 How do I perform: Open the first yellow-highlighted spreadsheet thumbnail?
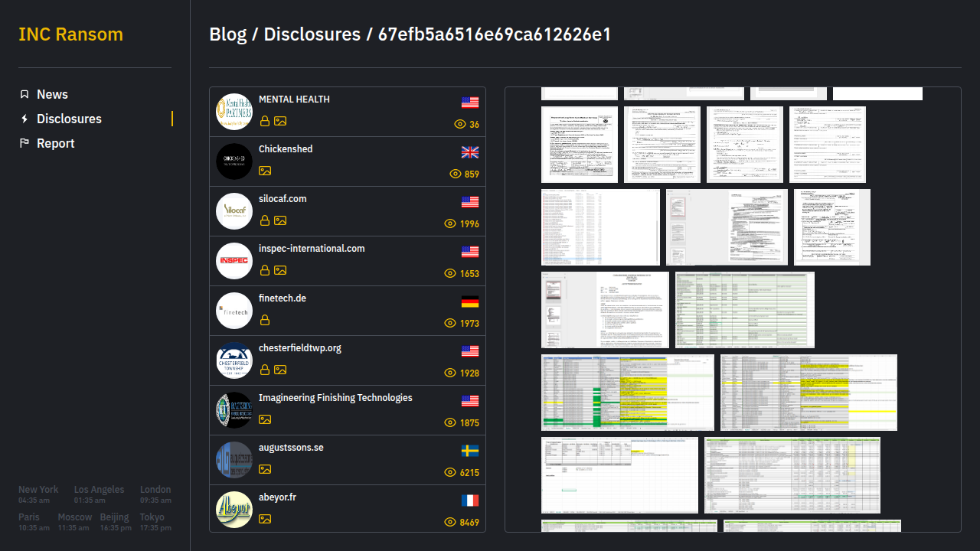click(x=627, y=393)
